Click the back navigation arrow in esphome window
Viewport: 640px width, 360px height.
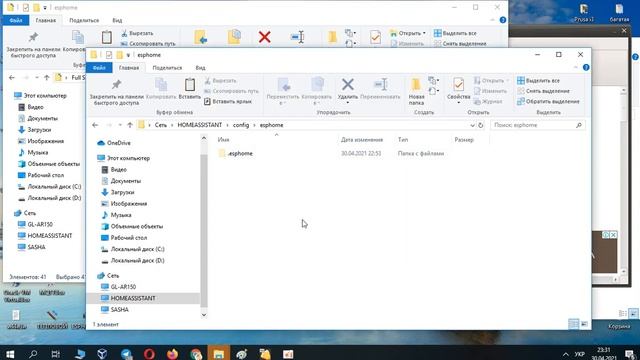(x=95, y=125)
